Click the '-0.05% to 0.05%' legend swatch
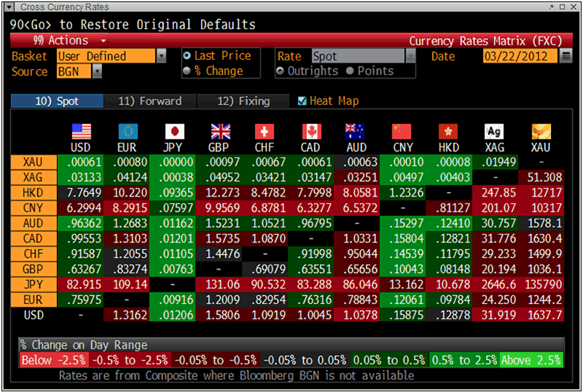583x392 pixels. point(305,360)
